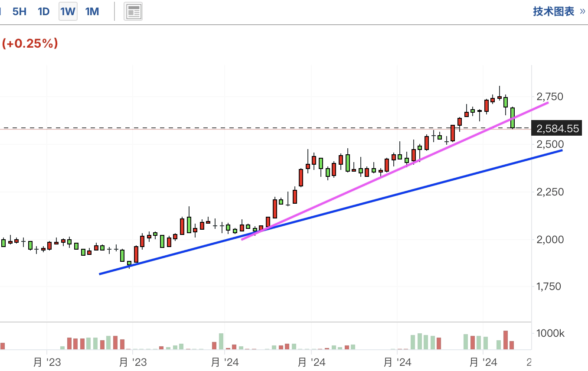Click the latest green weekly candlestick

(513, 118)
